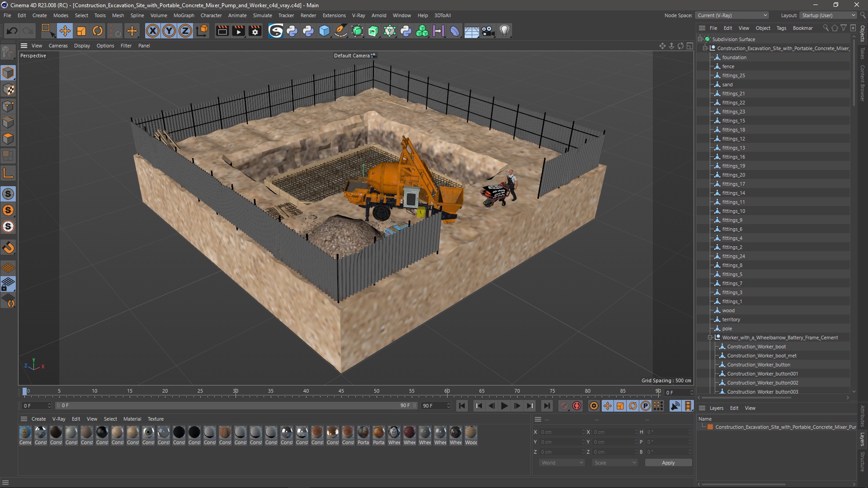Toggle Enable Snap magnet icon
The image size is (868, 488).
[x=8, y=248]
